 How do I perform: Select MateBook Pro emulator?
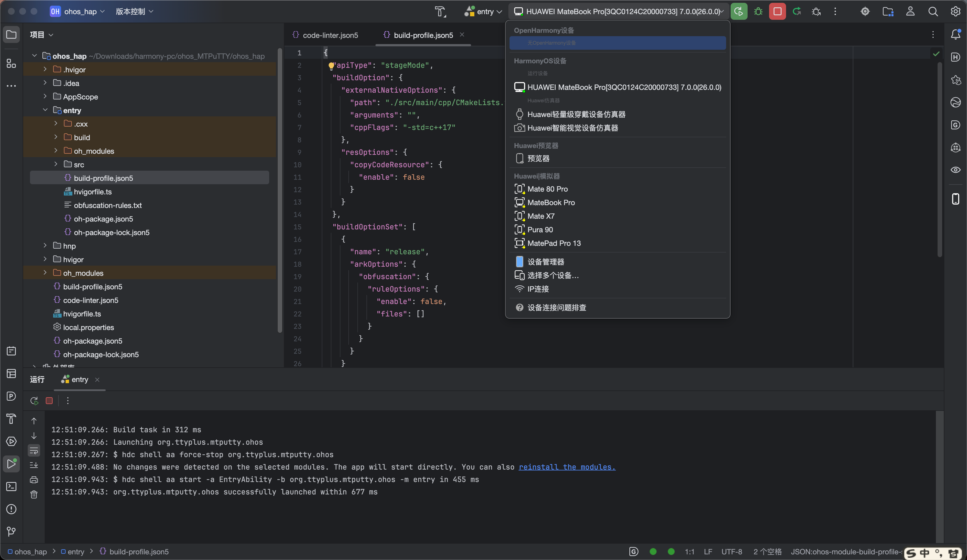click(x=618, y=203)
